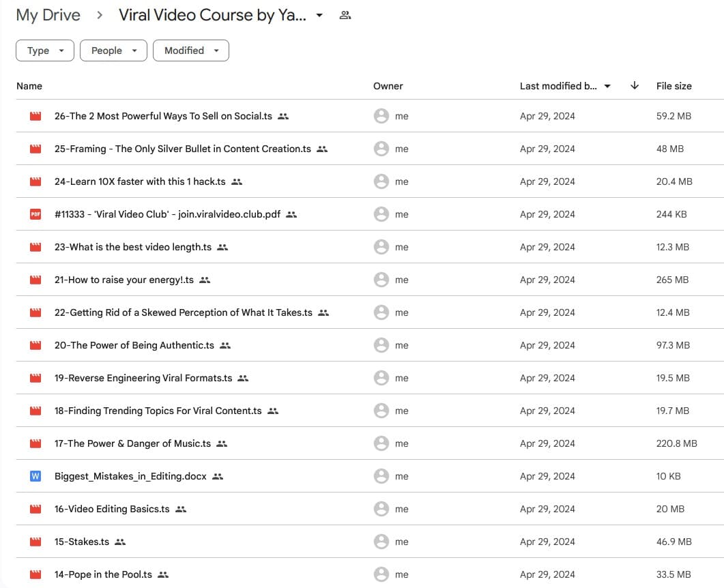Viewport: 724px width, 588px height.
Task: Click the owner avatar for 17-The Power & Danger of Music
Action: (381, 443)
